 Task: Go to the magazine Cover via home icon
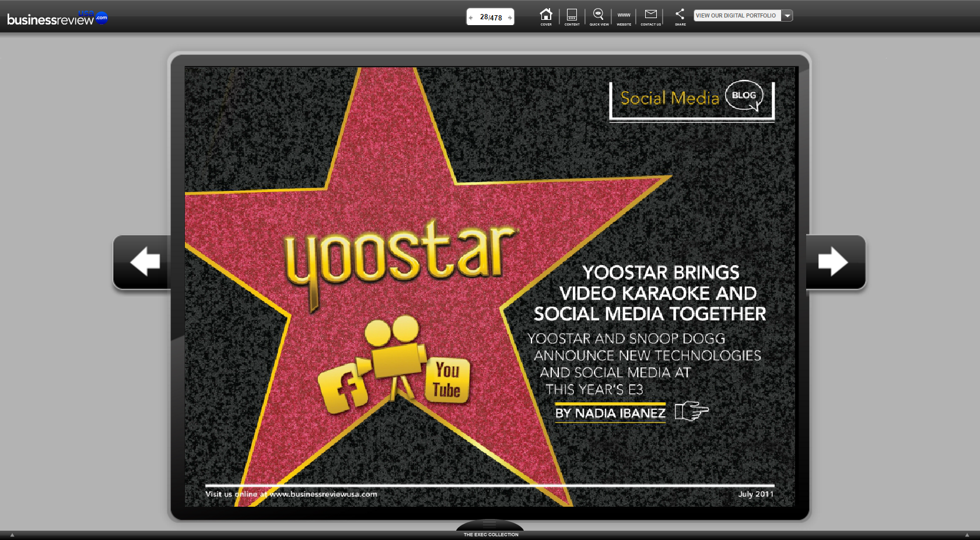pyautogui.click(x=546, y=16)
